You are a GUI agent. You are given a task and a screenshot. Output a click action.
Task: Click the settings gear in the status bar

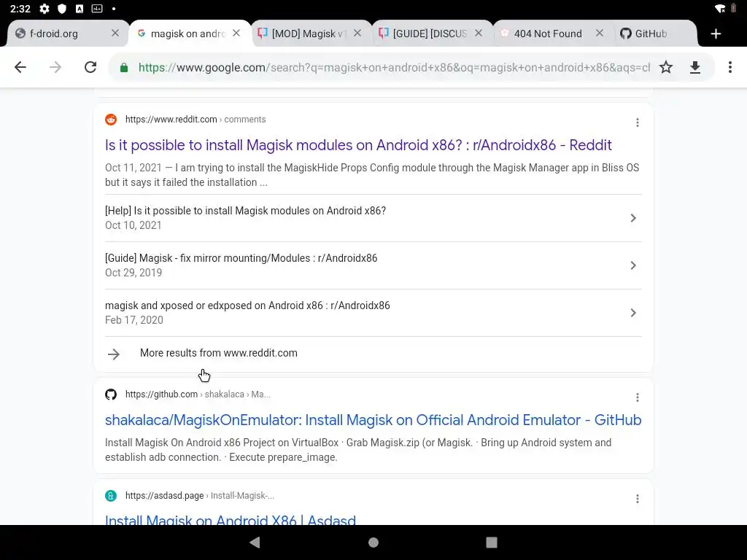click(44, 9)
